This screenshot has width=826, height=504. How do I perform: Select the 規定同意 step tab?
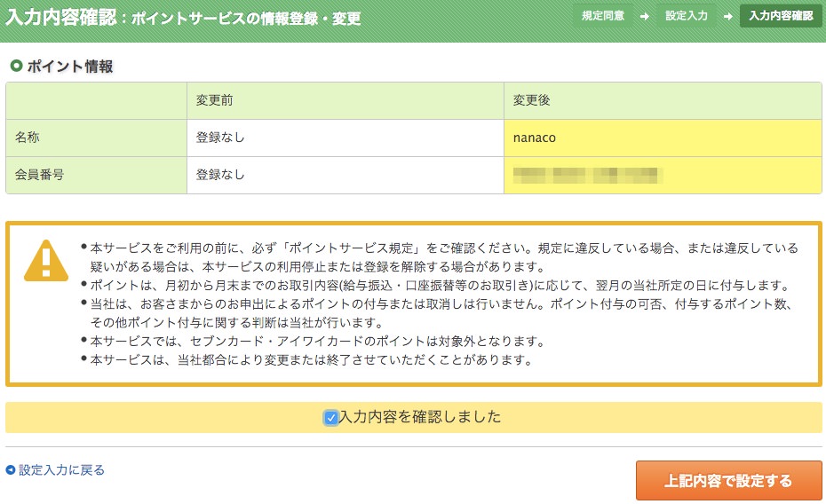[603, 16]
